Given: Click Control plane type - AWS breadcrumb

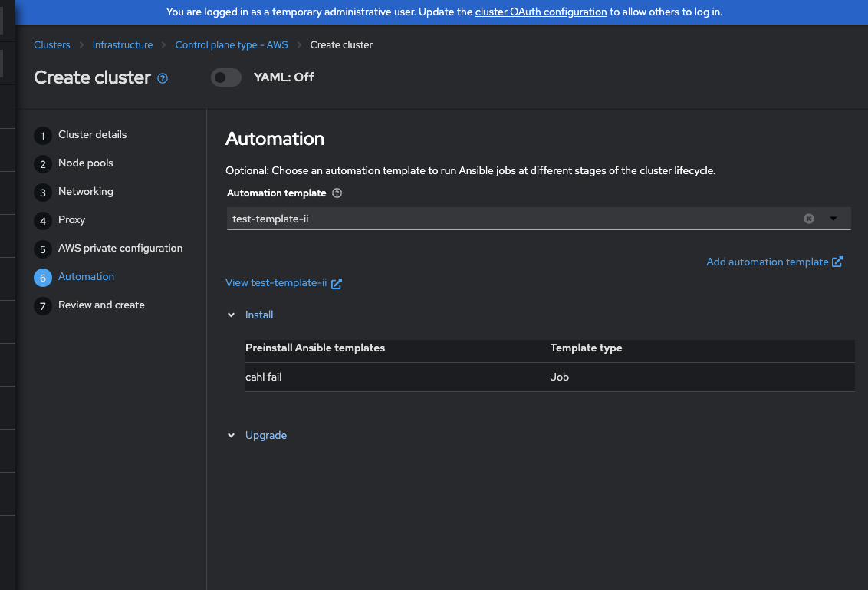Looking at the screenshot, I should [232, 45].
